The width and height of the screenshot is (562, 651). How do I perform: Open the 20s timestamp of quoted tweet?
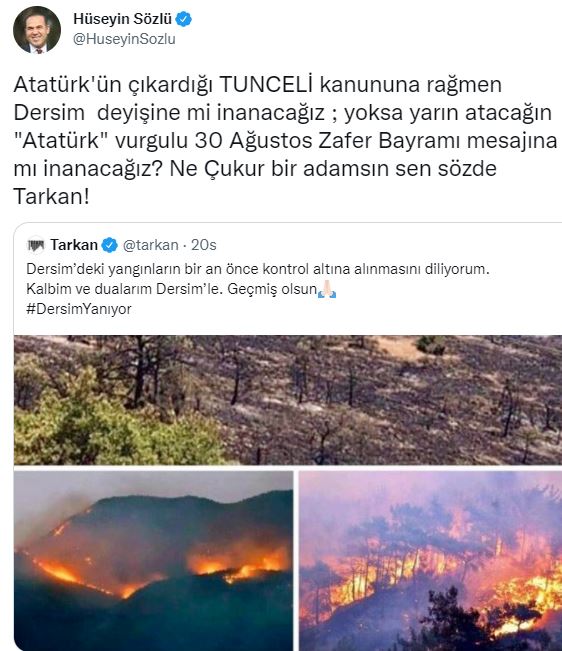(x=203, y=245)
